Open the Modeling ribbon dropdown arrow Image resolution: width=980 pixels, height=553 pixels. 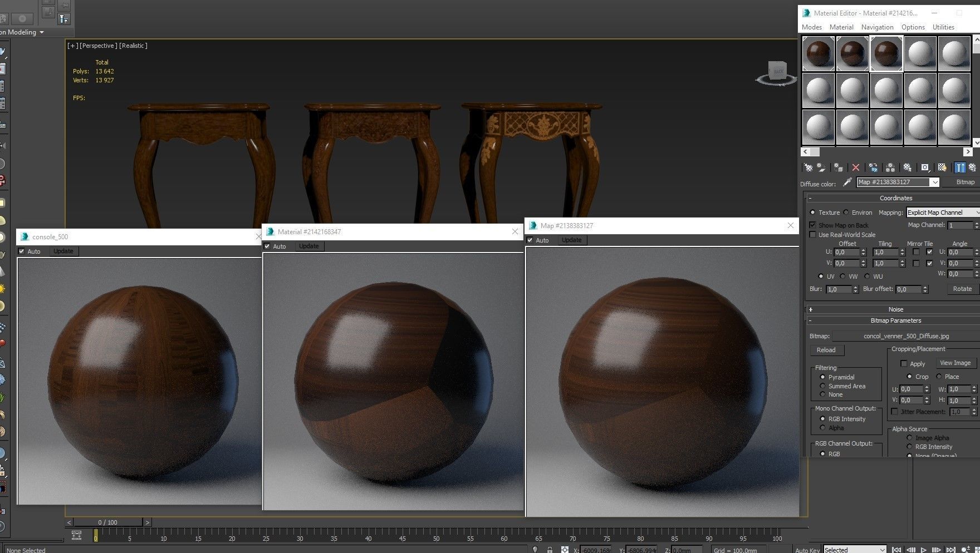pos(41,32)
